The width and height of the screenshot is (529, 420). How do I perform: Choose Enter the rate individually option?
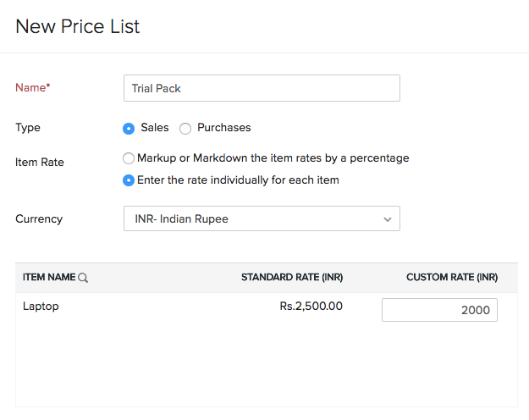coord(129,180)
